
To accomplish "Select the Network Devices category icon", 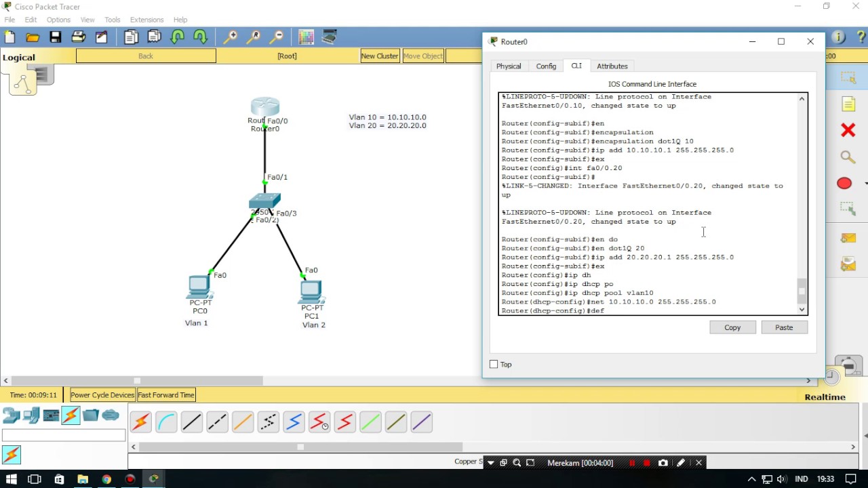I will (12, 415).
